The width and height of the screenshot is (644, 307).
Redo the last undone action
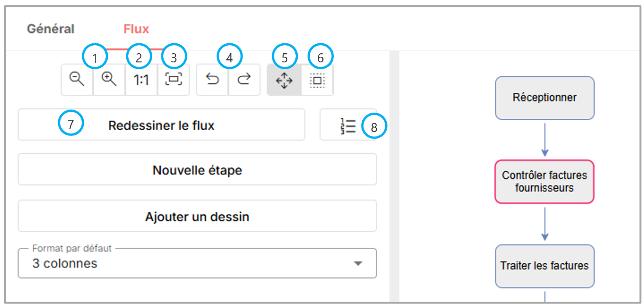pyautogui.click(x=244, y=80)
